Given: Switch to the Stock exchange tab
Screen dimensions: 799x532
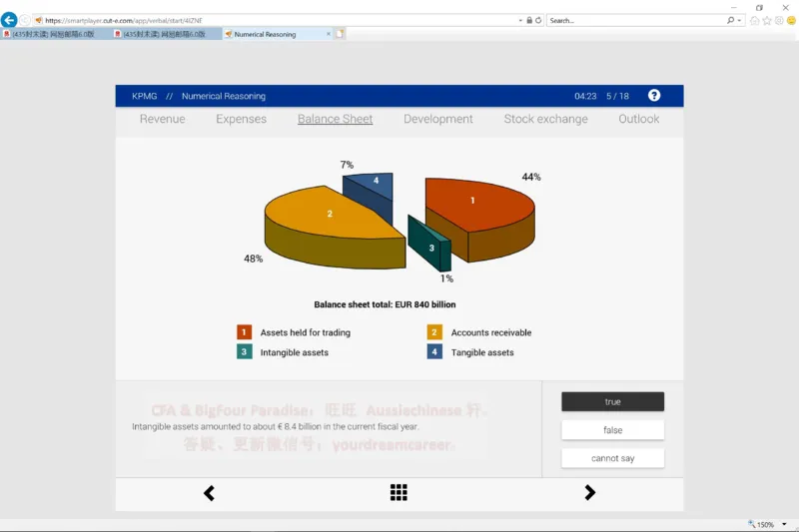Looking at the screenshot, I should [x=545, y=119].
